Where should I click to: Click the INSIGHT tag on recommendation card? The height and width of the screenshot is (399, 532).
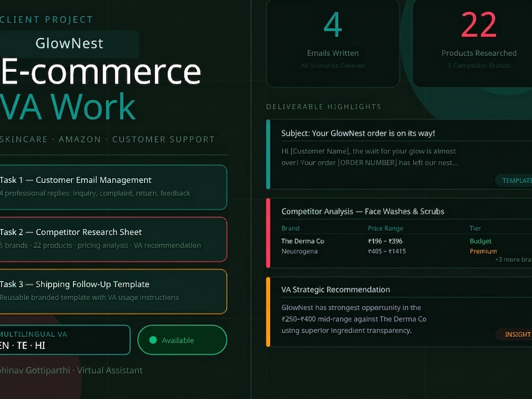pyautogui.click(x=514, y=335)
